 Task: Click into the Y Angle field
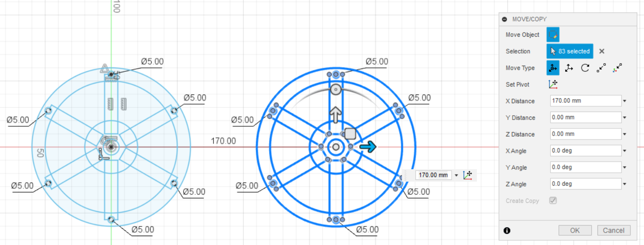585,167
